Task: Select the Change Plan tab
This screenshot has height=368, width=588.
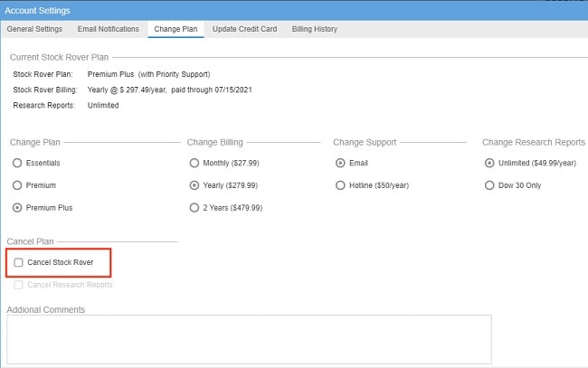Action: click(175, 29)
